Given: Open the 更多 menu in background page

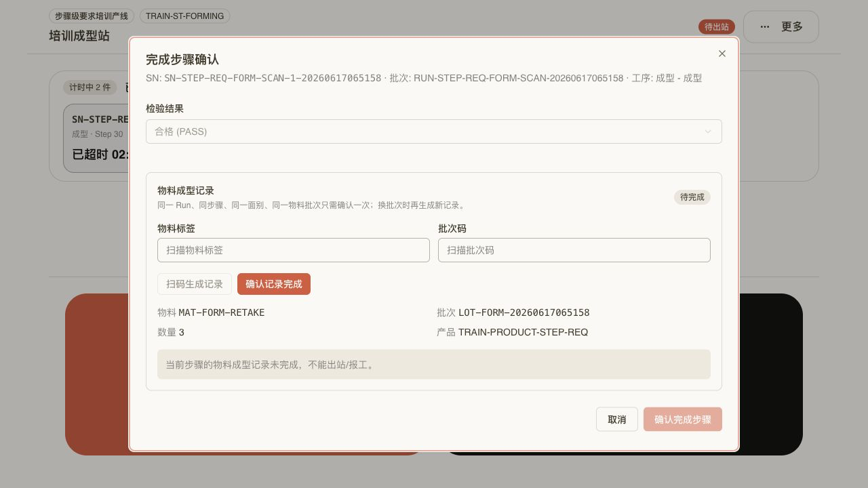Looking at the screenshot, I should coord(781,26).
